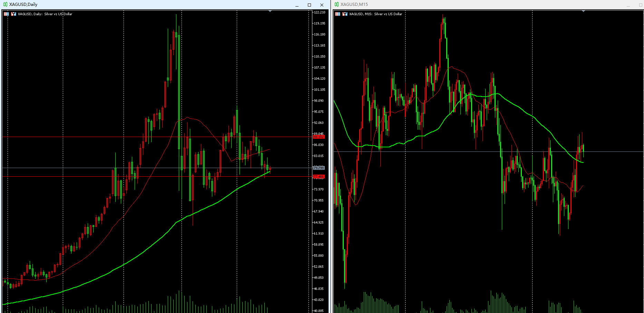Select the red 88.182 price level label
644x313 pixels.
(319, 137)
